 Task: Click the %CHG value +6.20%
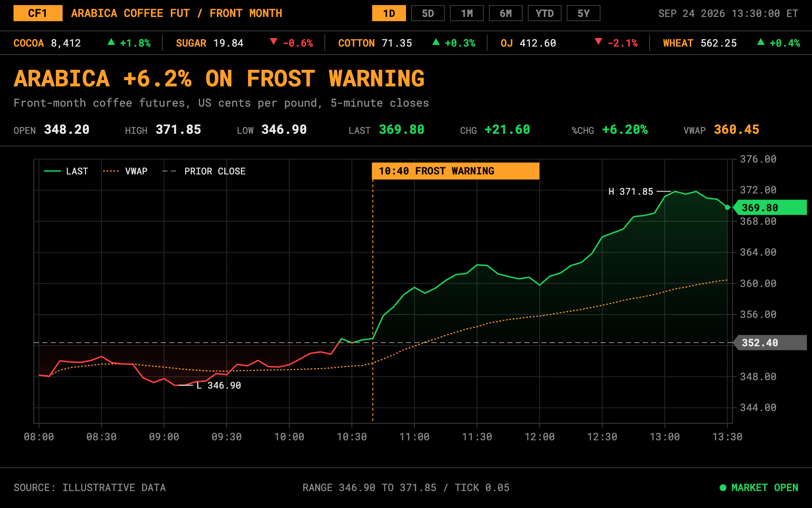pyautogui.click(x=625, y=130)
